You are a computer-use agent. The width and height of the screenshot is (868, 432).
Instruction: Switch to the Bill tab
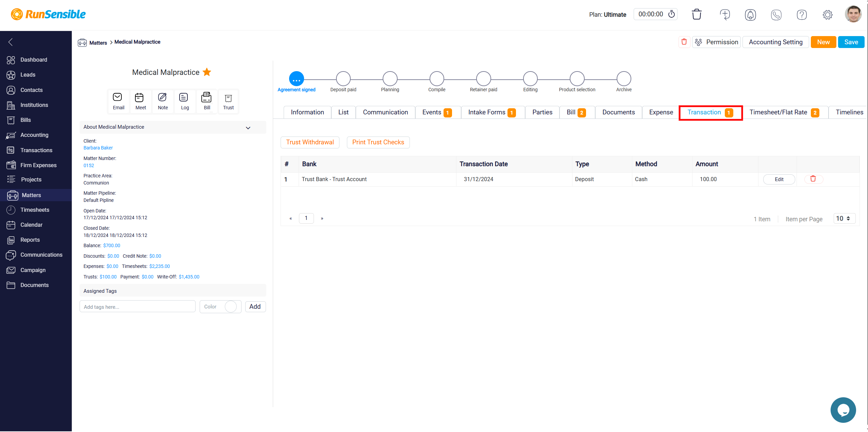[577, 112]
